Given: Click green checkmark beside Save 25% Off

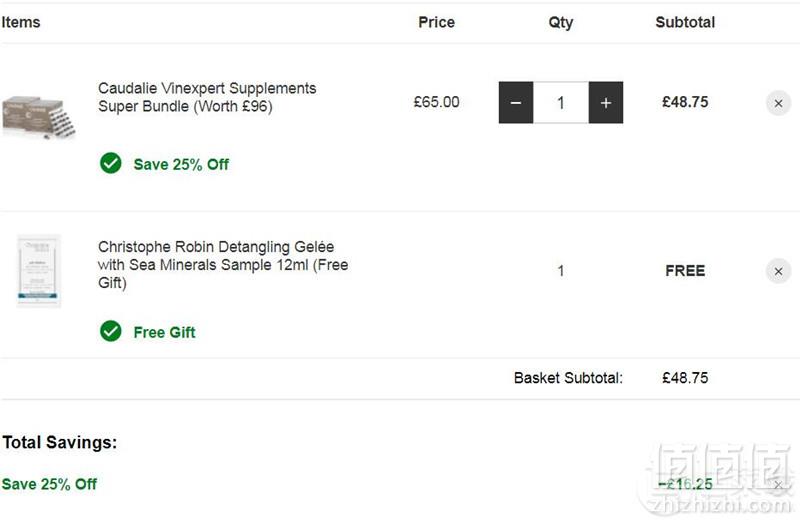Looking at the screenshot, I should pyautogui.click(x=111, y=163).
